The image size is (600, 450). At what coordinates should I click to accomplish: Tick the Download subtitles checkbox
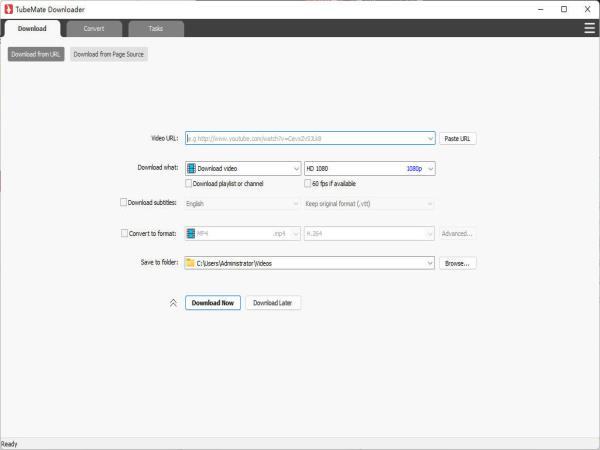(123, 202)
